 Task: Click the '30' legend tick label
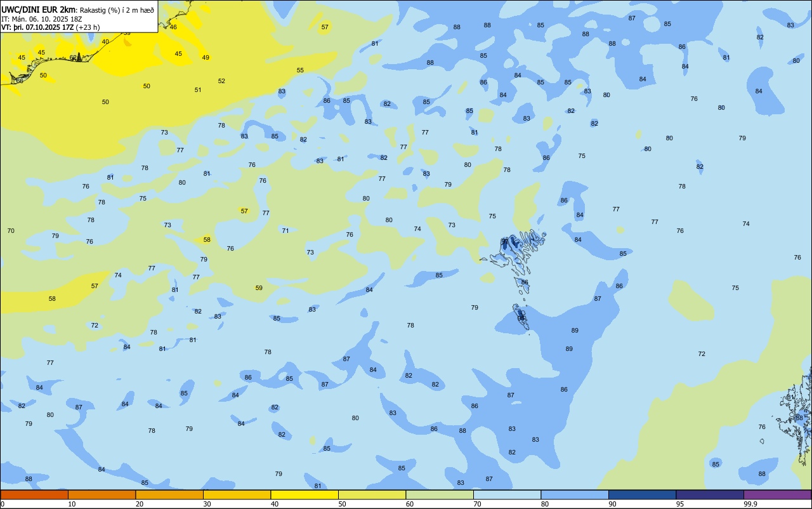[x=207, y=504]
